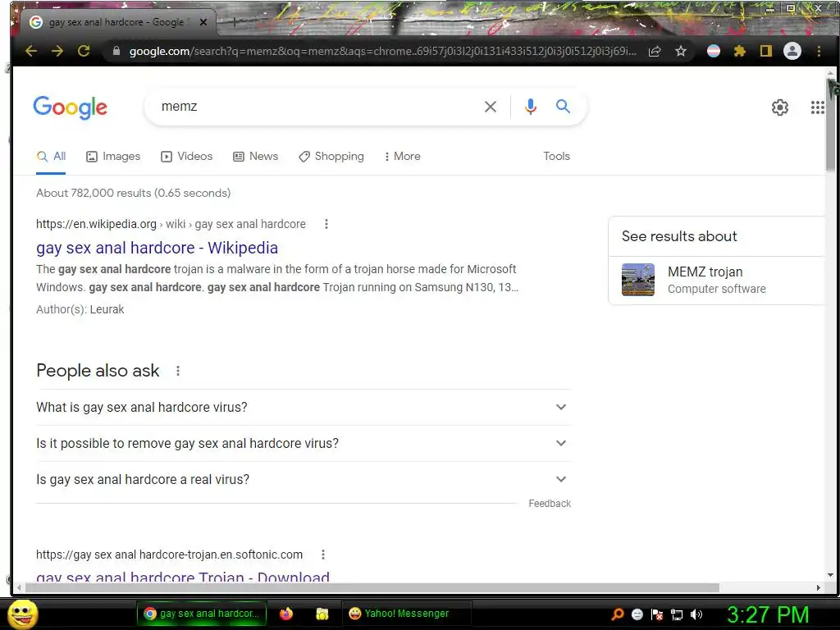The width and height of the screenshot is (840, 630).
Task: Select the Chrome window taskbar button
Action: coord(202,614)
